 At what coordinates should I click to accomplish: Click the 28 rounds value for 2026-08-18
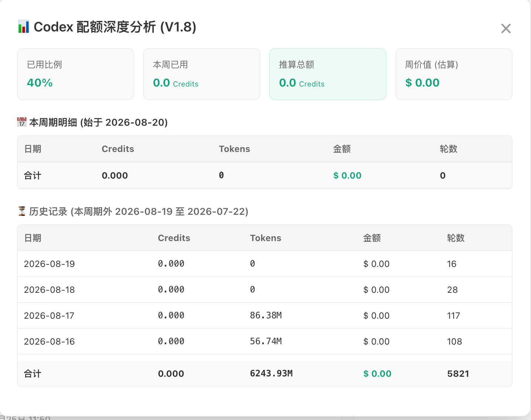[452, 290]
